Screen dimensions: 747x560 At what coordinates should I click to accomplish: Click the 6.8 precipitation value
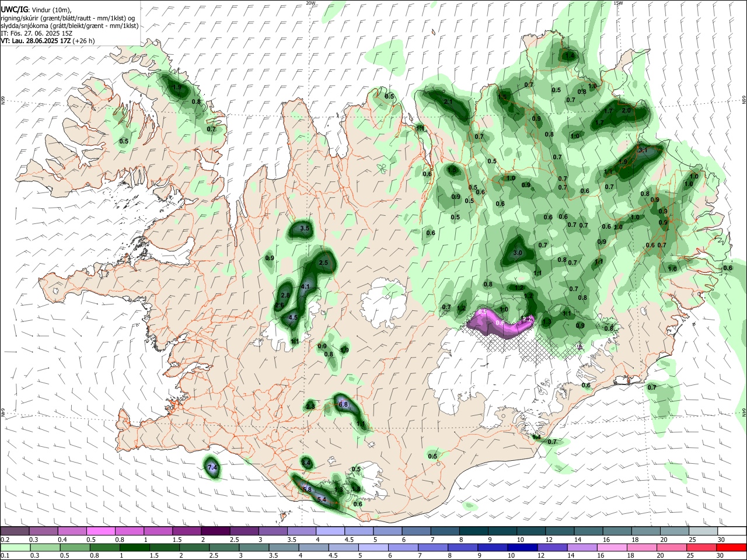(343, 404)
